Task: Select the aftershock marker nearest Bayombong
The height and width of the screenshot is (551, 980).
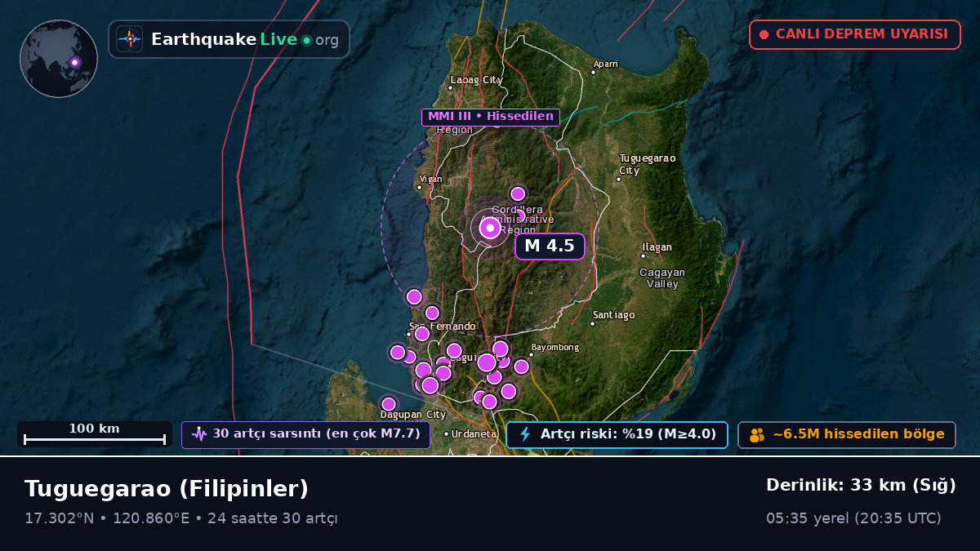Action: pyautogui.click(x=521, y=367)
